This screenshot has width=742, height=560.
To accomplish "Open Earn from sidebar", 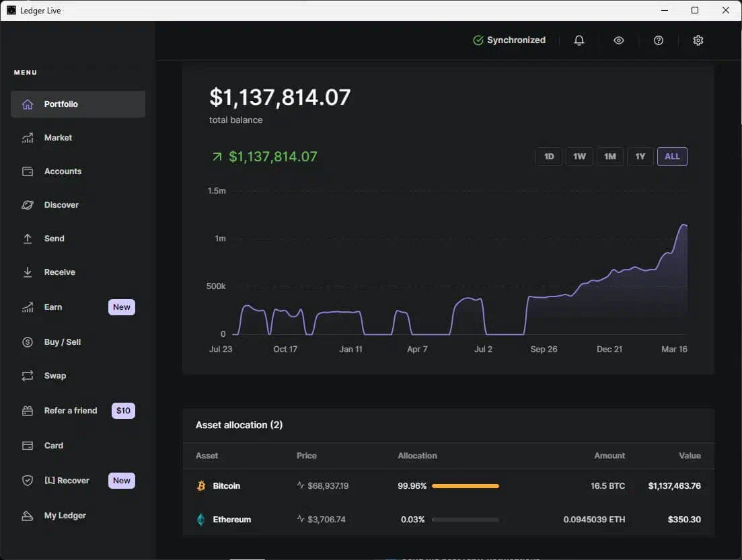I will point(53,307).
